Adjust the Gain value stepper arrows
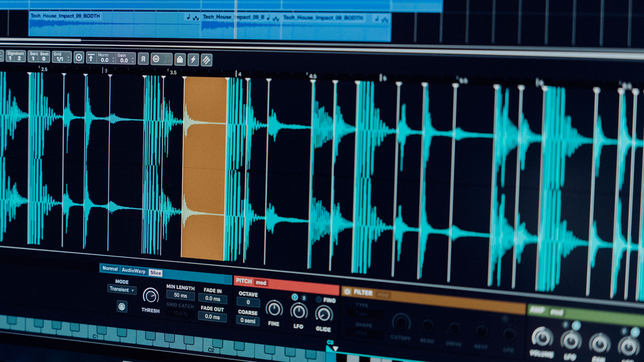The image size is (644, 362). click(x=133, y=60)
